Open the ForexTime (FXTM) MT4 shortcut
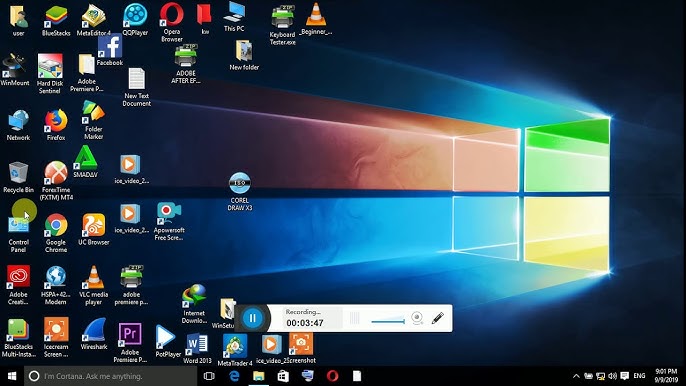Image resolution: width=686 pixels, height=386 pixels. [56, 181]
